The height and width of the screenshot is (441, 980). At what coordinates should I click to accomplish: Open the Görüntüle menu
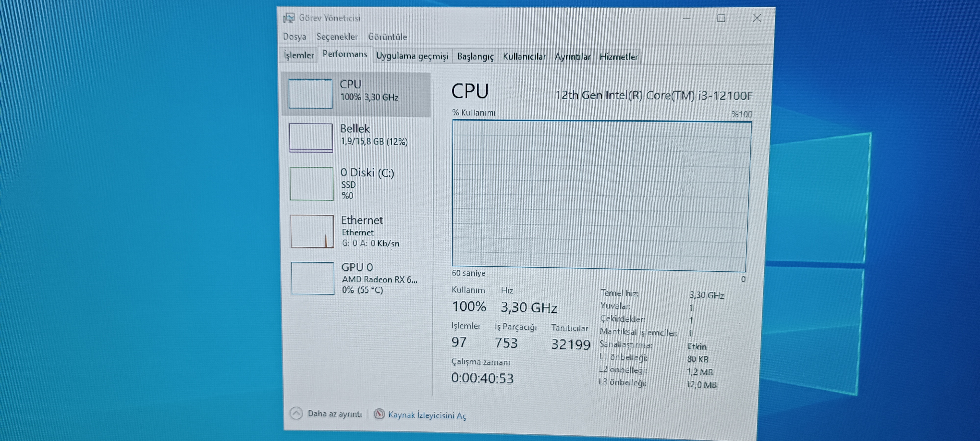click(x=387, y=37)
